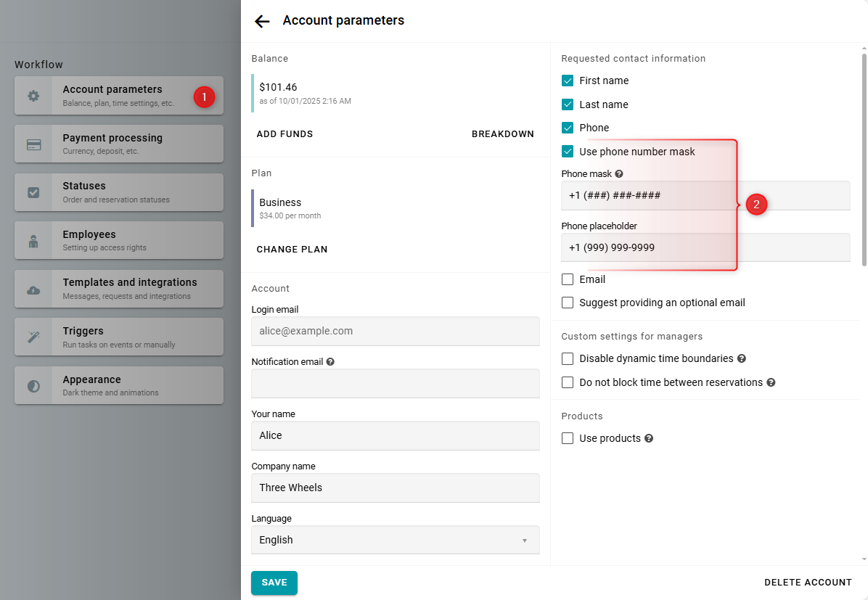Open the Language dropdown
868x600 pixels.
tap(395, 540)
